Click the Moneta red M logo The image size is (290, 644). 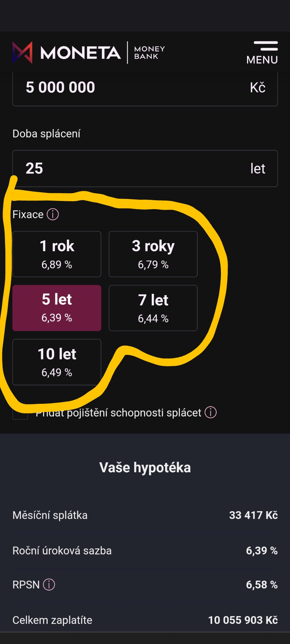point(22,52)
